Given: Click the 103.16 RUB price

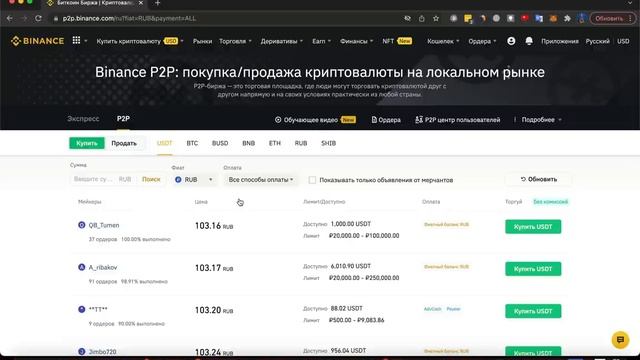Looking at the screenshot, I should (214, 226).
